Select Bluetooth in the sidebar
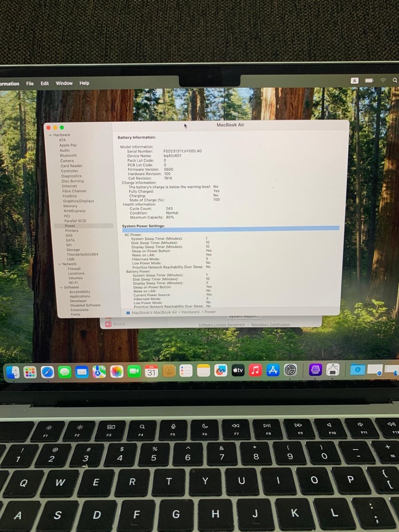The image size is (399, 532). click(68, 156)
